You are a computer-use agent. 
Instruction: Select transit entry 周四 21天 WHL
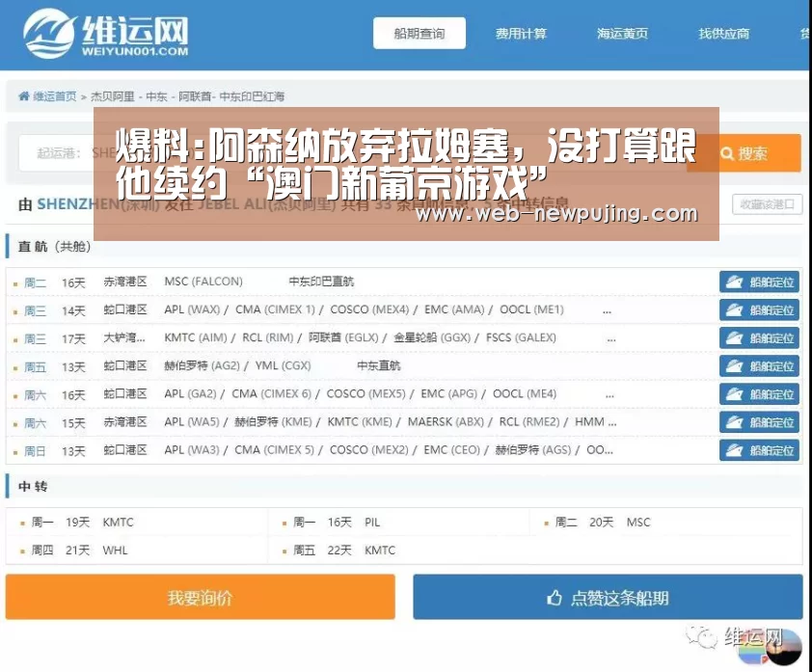(79, 550)
